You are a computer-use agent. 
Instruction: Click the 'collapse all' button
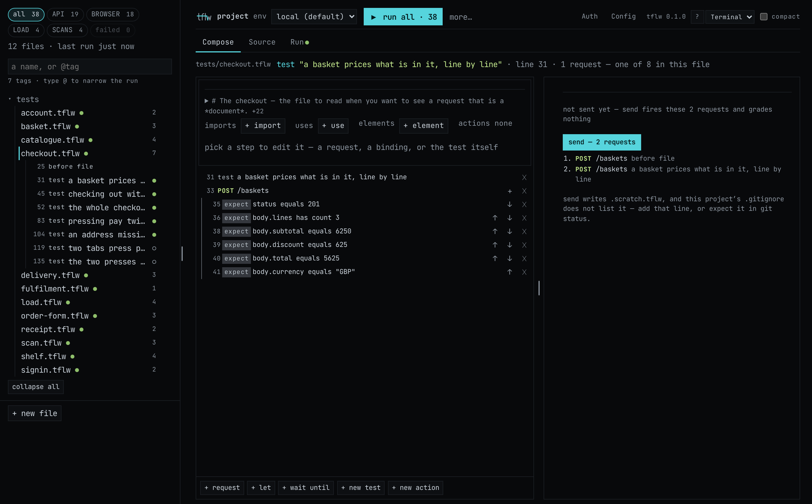pos(36,387)
